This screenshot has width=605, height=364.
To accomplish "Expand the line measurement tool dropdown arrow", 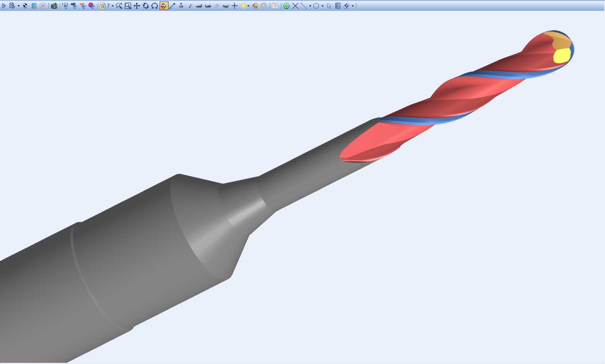I will coord(310,6).
